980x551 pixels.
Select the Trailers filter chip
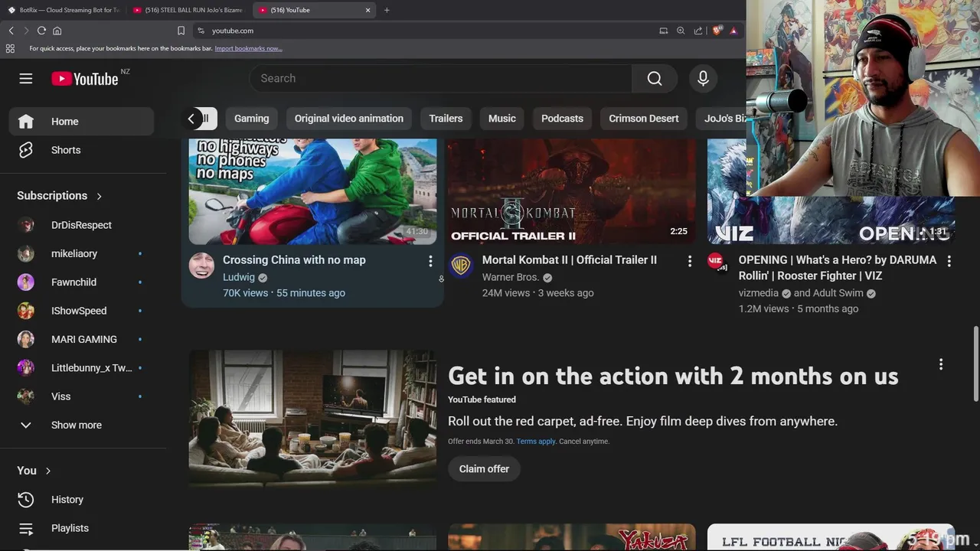tap(446, 119)
